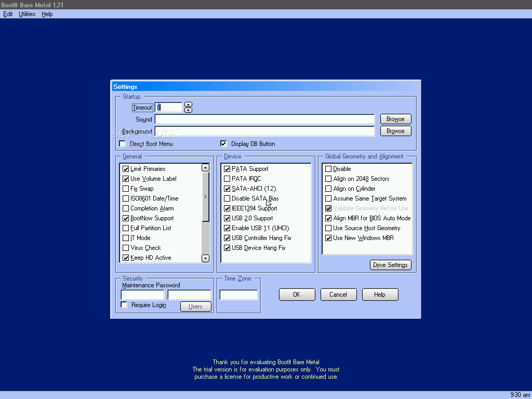
Task: Click first Maintenance Password field
Action: 142,295
